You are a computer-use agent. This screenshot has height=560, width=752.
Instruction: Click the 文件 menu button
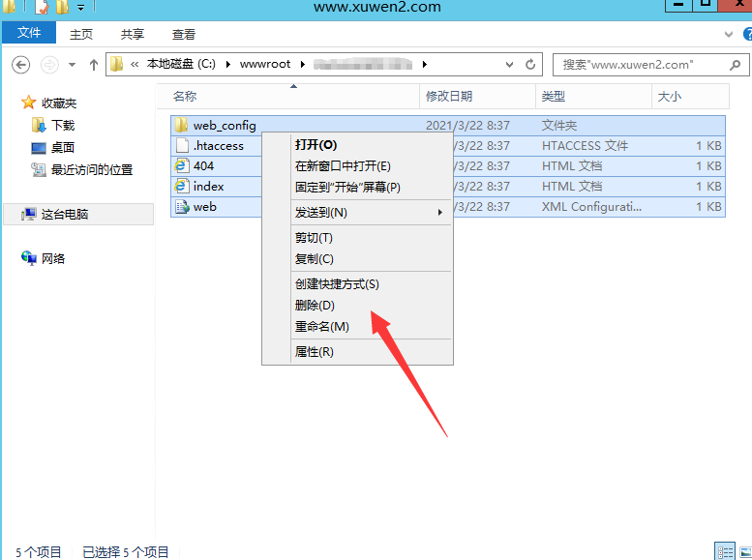tap(30, 34)
